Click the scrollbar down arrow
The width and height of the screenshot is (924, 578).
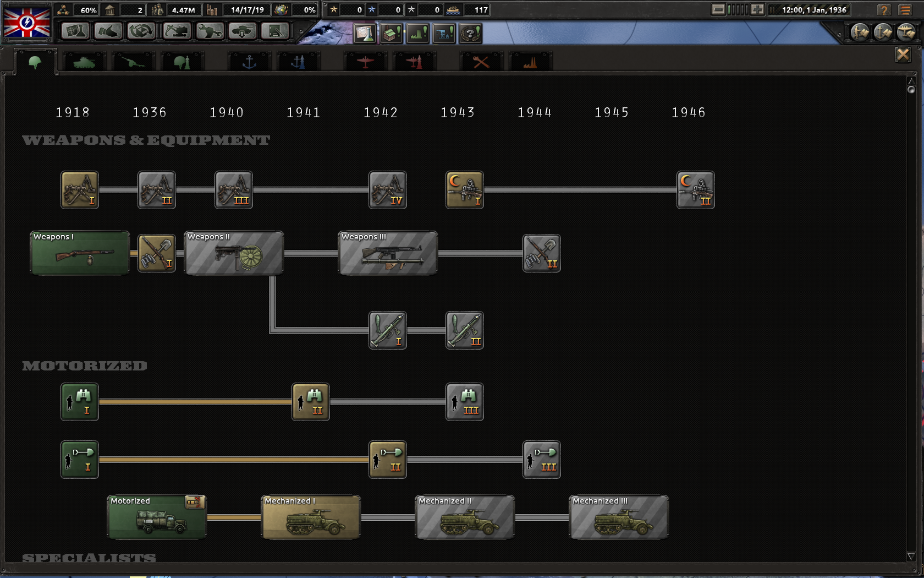(911, 557)
